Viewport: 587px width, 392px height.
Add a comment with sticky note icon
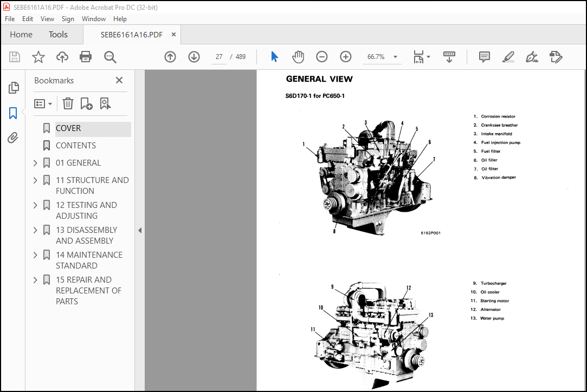point(485,57)
